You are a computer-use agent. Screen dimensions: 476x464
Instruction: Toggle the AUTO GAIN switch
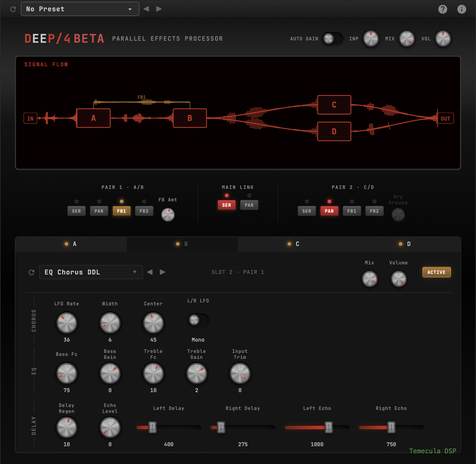[332, 39]
